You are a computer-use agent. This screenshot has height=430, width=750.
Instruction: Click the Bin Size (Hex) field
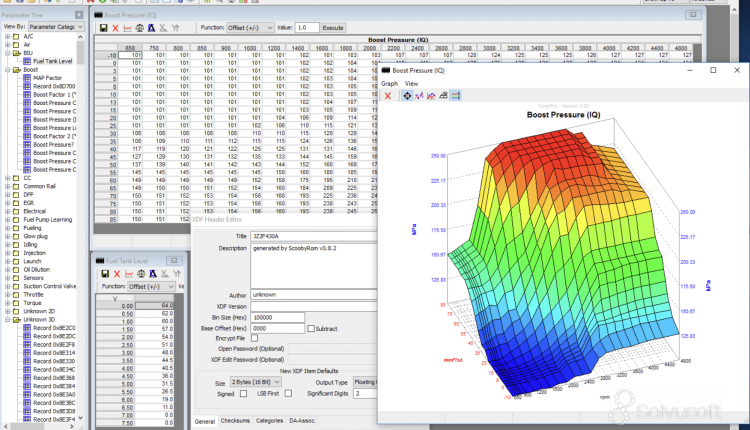click(277, 318)
